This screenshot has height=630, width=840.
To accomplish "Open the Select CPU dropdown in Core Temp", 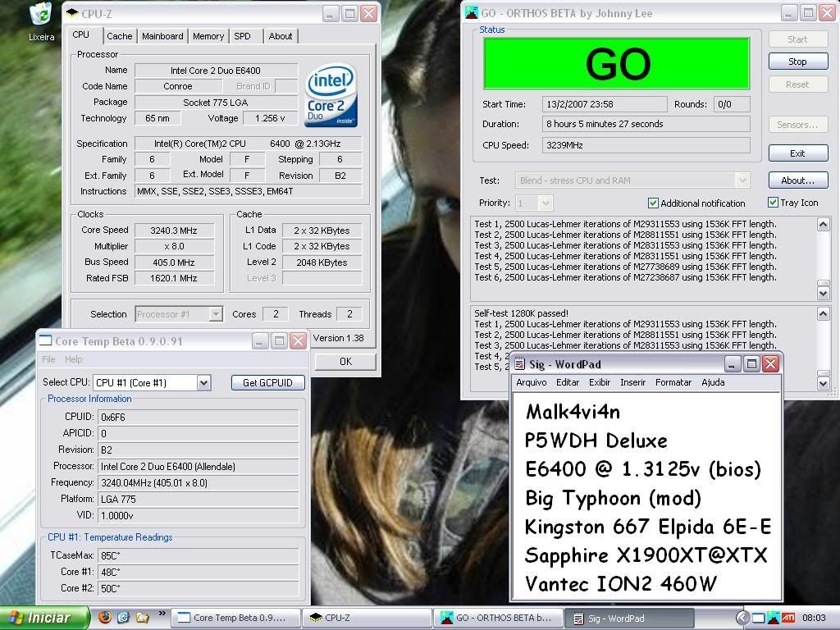I will click(203, 382).
